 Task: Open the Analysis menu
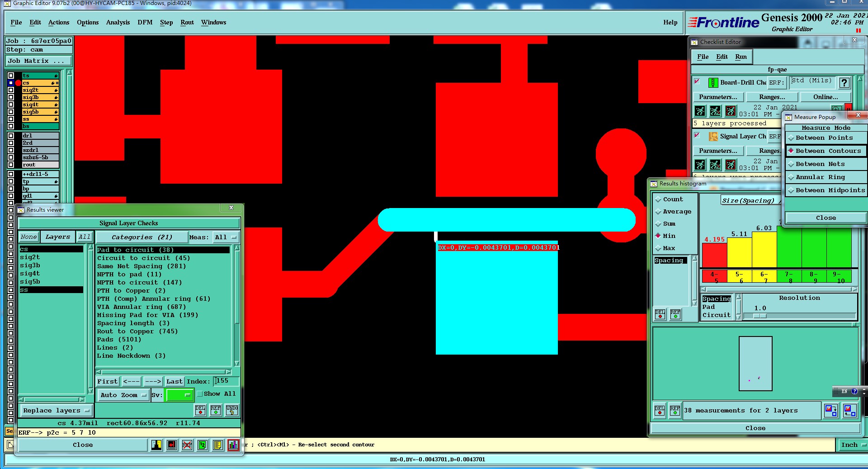(x=118, y=23)
